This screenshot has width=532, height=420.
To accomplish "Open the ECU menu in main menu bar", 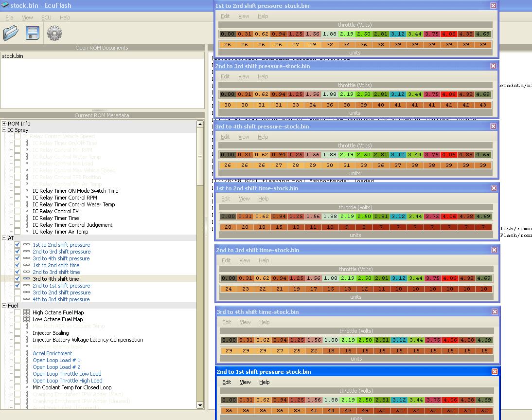I will click(46, 18).
